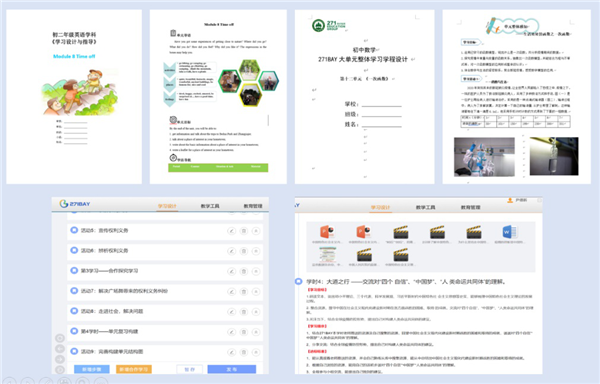600x384 pixels.
Task: Delete the 活动9 完善构建单元结构图 row with its trash icon
Action: tap(244, 352)
